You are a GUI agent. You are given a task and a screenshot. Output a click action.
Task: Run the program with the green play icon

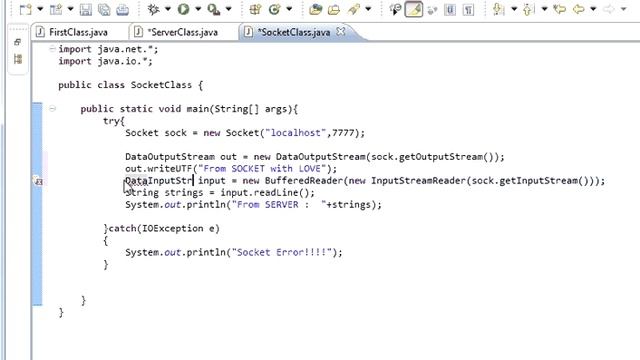point(183,9)
